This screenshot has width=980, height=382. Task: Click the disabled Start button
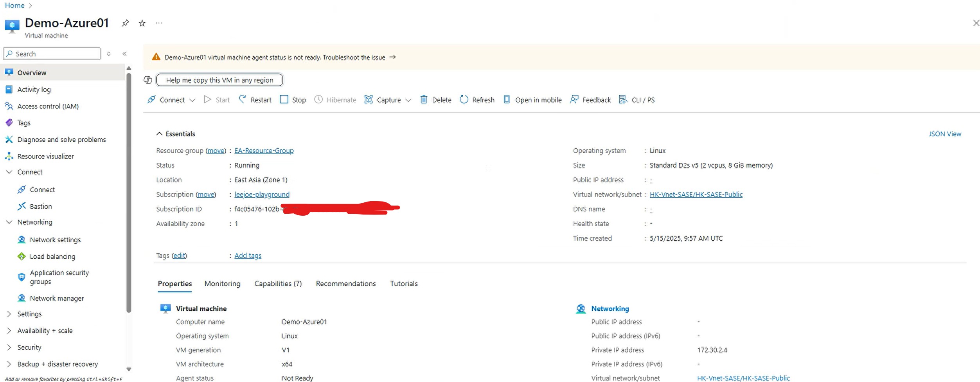pyautogui.click(x=217, y=99)
